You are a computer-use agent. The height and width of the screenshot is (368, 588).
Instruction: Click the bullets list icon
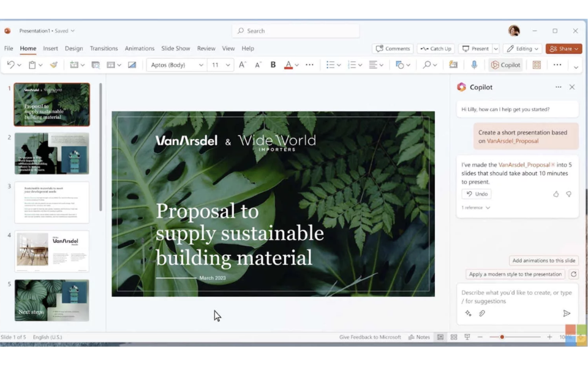click(x=330, y=65)
